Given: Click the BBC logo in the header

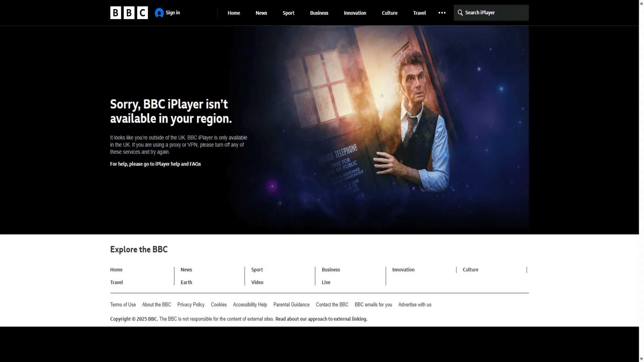Looking at the screenshot, I should point(129,13).
